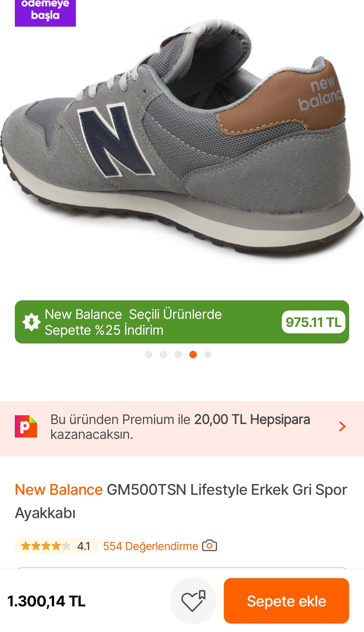Go to first product image dot
Image resolution: width=364 pixels, height=632 pixels.
click(x=149, y=355)
